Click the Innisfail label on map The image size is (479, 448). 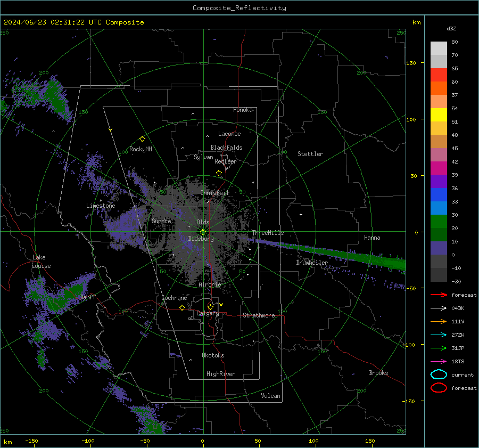[x=214, y=193]
